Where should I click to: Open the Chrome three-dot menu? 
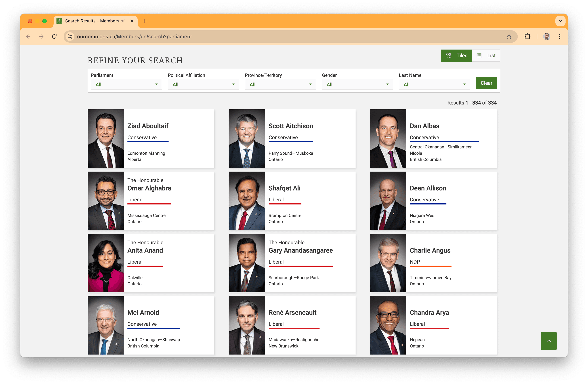[560, 37]
